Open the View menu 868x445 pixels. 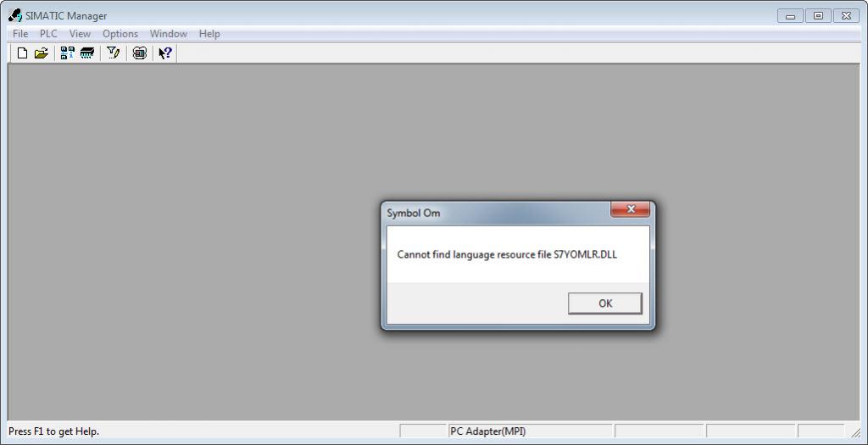click(80, 34)
